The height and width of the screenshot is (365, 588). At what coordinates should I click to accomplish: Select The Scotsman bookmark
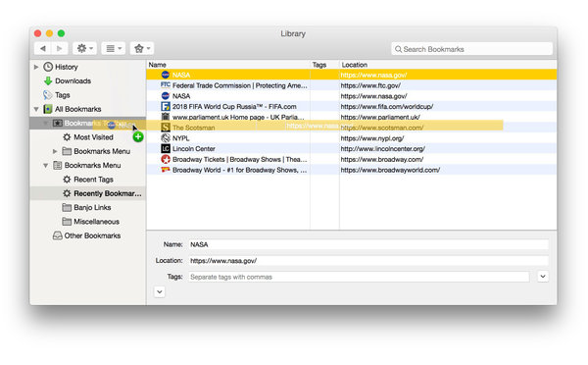[352, 128]
